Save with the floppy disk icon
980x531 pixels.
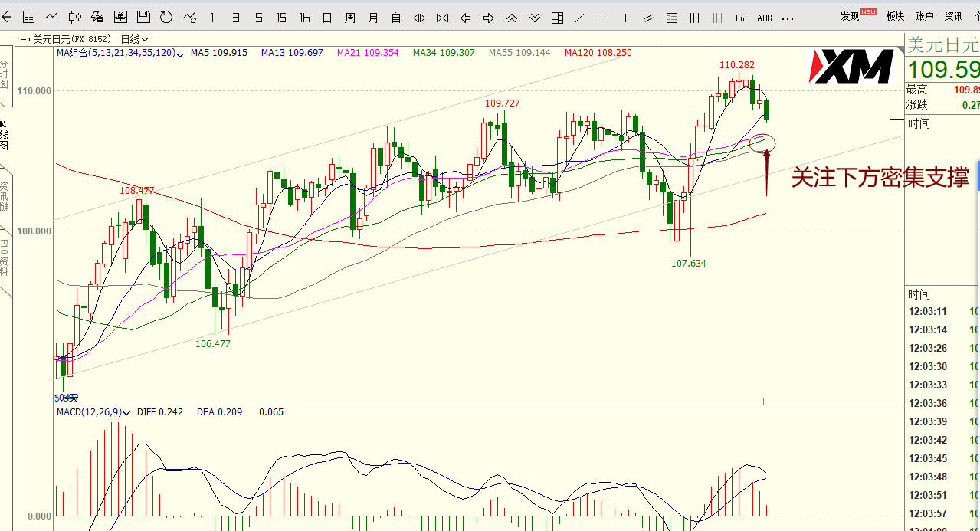pyautogui.click(x=143, y=17)
